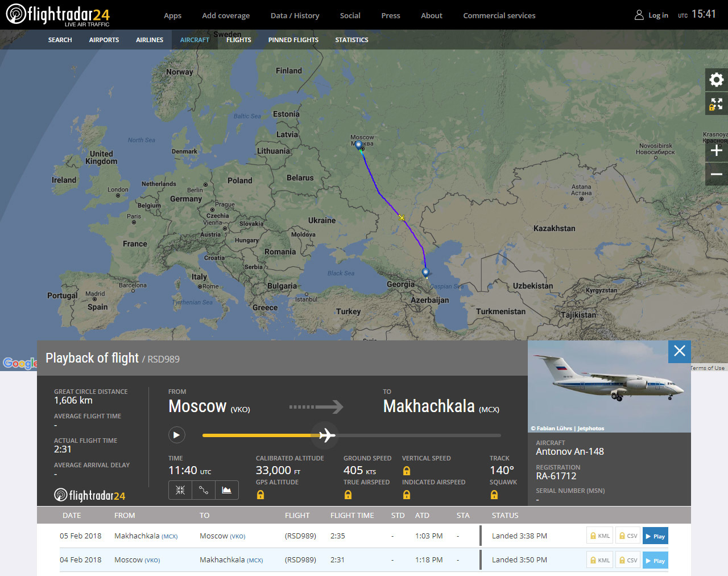
Task: Open the Apps menu
Action: (x=172, y=15)
